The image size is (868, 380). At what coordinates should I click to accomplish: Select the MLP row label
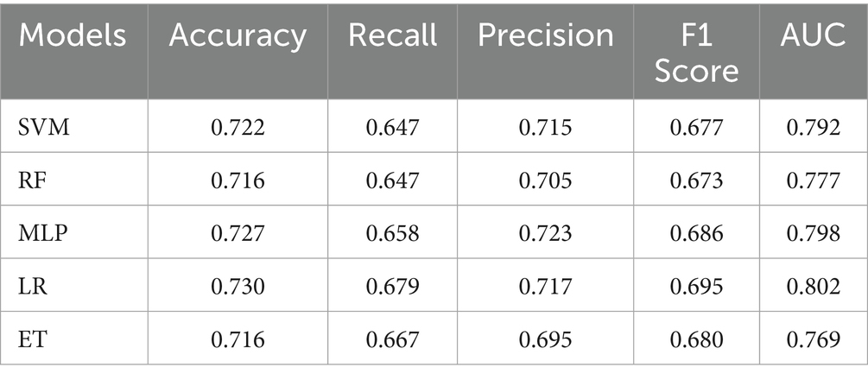coord(42,233)
